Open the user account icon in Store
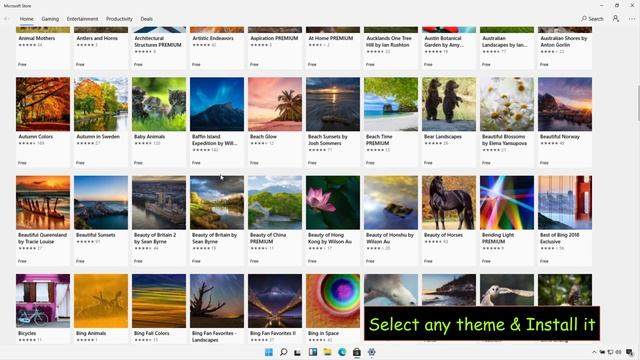 point(616,18)
